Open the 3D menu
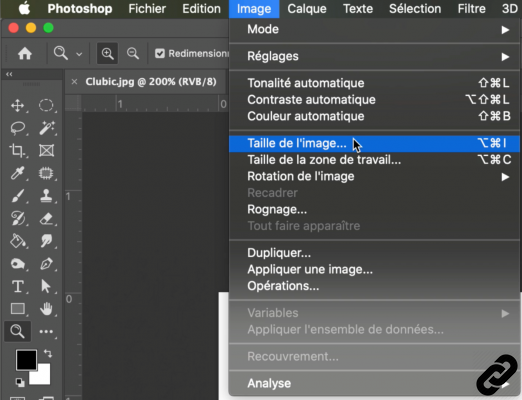Image resolution: width=522 pixels, height=400 pixels. pos(510,9)
